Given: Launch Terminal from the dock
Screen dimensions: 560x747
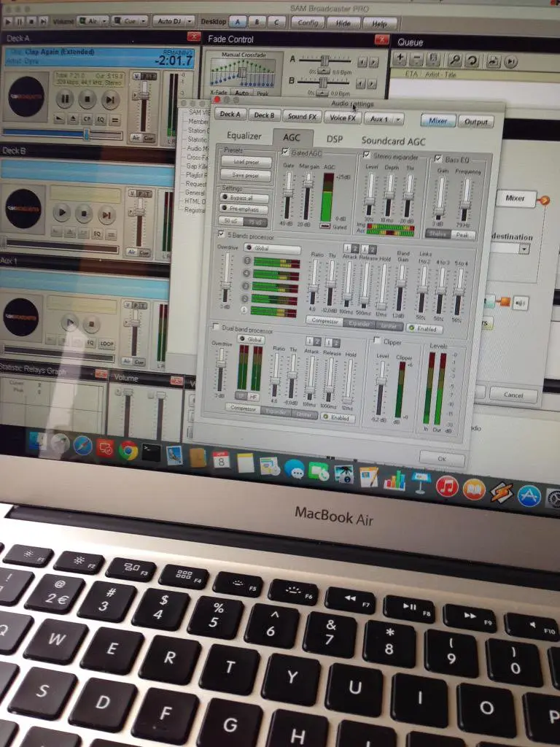Looking at the screenshot, I should tap(151, 452).
